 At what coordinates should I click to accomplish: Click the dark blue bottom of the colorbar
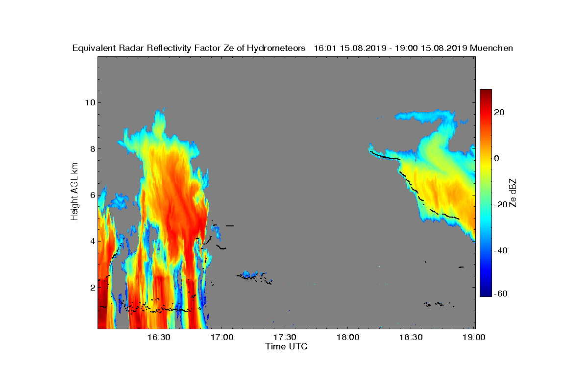[486, 293]
